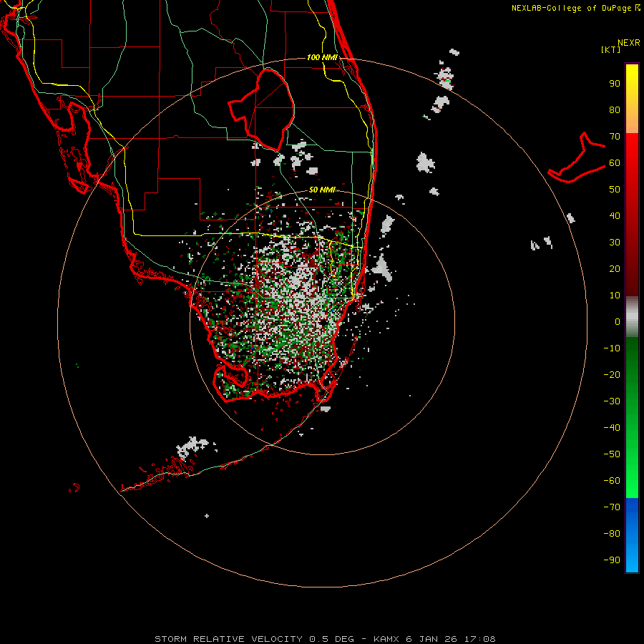Click the NEXR label above the color scale
Image resolution: width=644 pixels, height=644 pixels.
(x=629, y=43)
